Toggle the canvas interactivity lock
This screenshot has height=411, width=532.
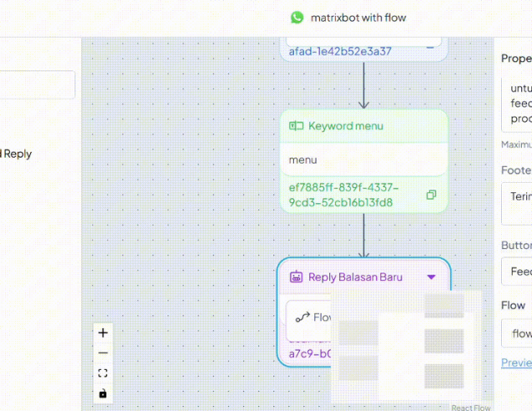tap(103, 393)
